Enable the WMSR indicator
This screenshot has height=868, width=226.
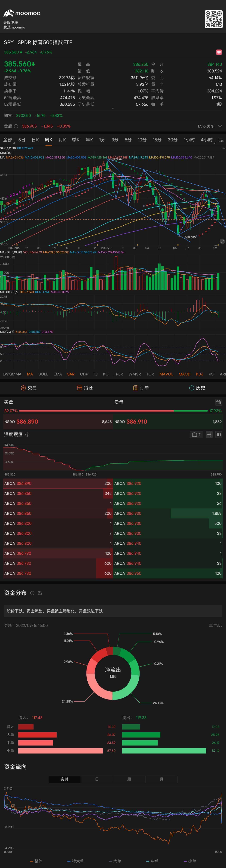tap(134, 374)
